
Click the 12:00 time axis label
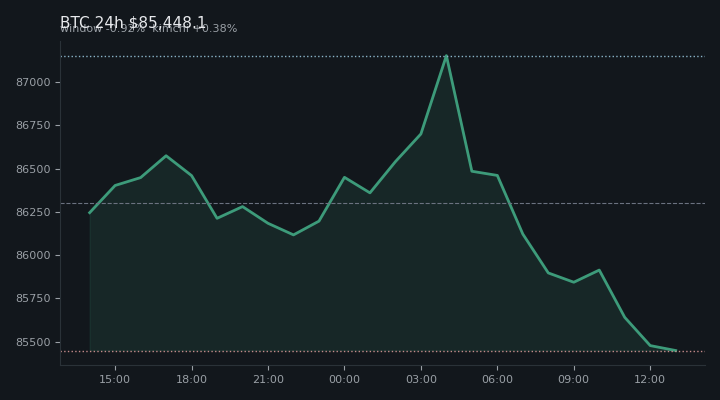[650, 379]
